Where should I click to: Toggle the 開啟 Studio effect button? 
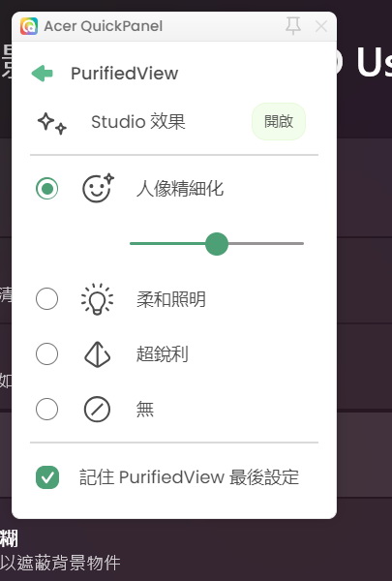point(279,122)
